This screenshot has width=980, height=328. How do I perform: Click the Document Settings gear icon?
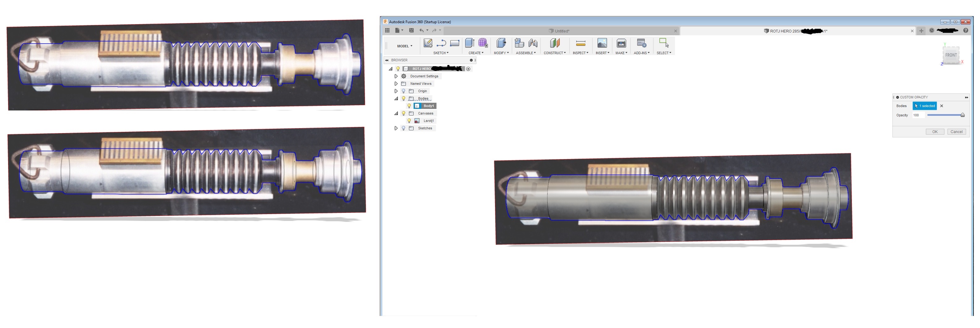point(404,76)
